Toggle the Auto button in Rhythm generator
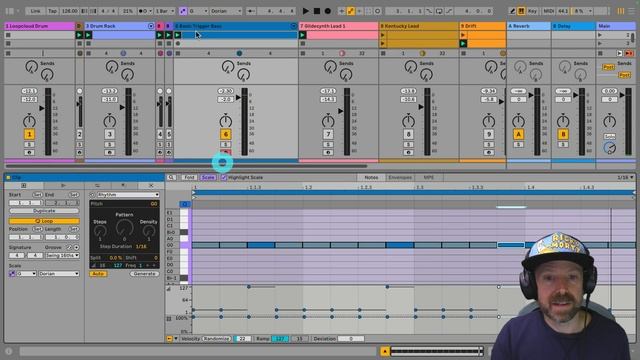 click(98, 273)
